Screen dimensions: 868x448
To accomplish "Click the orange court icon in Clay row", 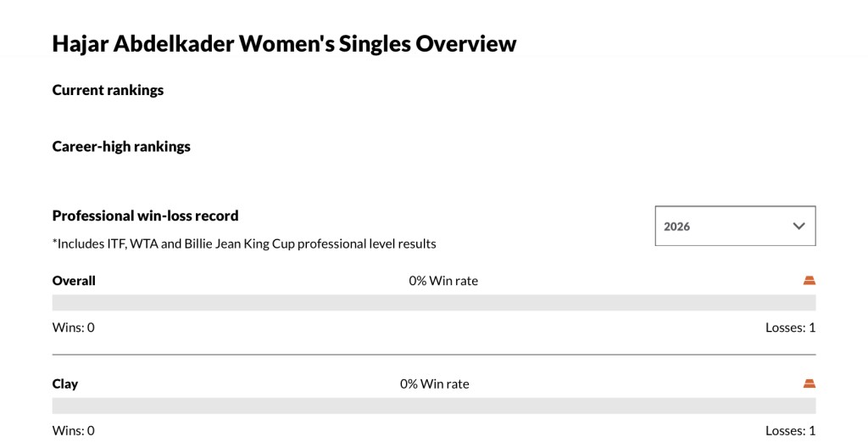I will click(809, 384).
